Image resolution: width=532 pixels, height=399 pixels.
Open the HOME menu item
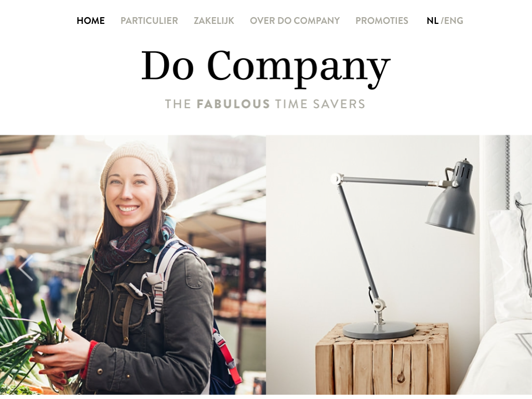pos(90,21)
